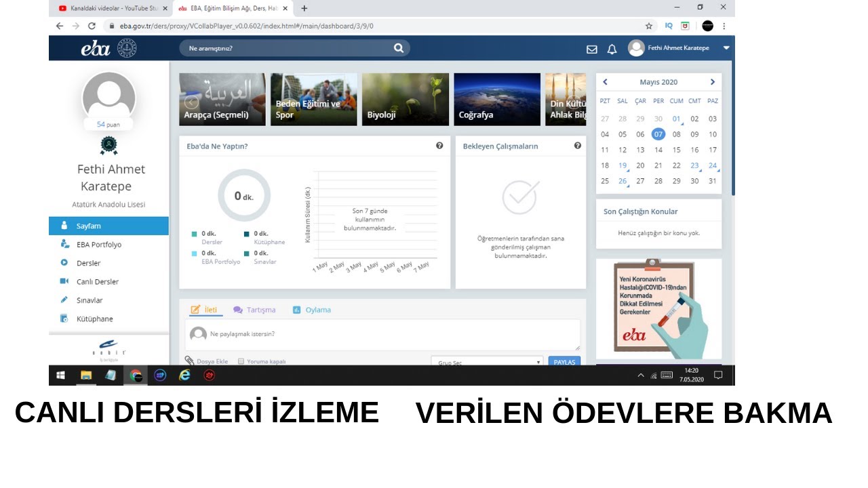Switch to the İleti tab
The width and height of the screenshot is (868, 488).
(204, 310)
